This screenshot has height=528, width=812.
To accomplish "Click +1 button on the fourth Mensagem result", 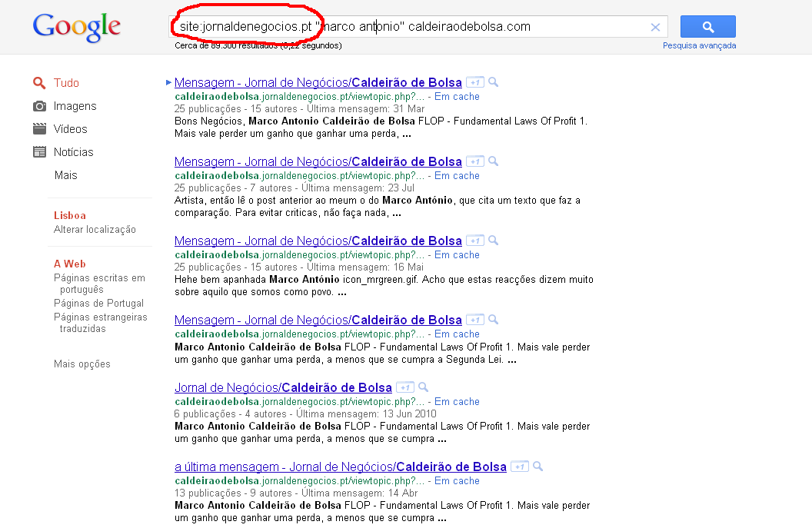I will click(x=475, y=320).
